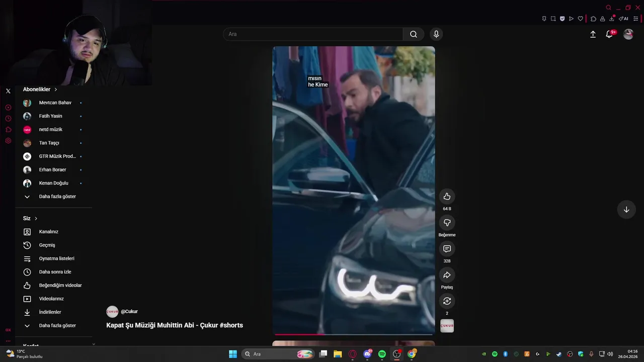
Task: Click the Opera pinboard pin icon
Action: pos(544,19)
